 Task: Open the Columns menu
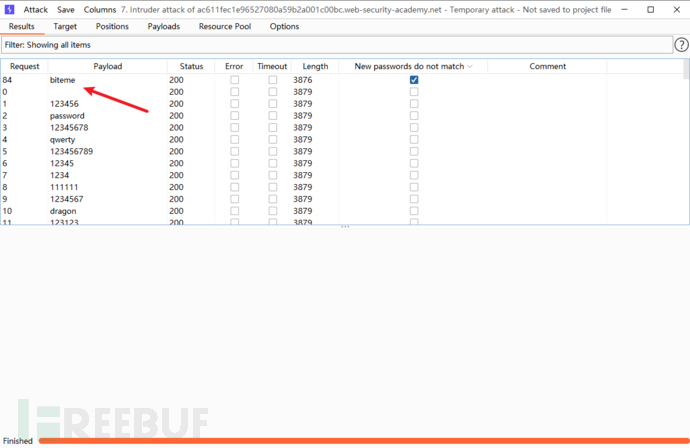pos(99,9)
